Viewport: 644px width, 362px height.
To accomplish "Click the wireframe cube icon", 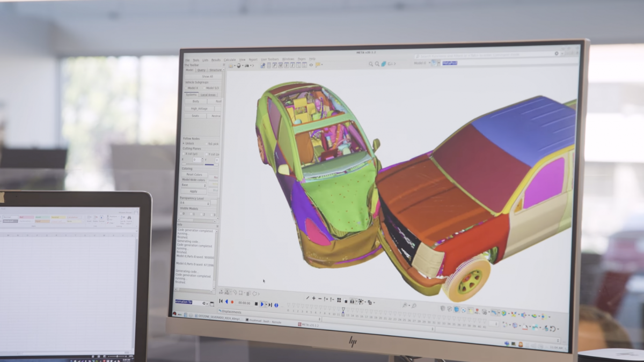I will click(449, 309).
